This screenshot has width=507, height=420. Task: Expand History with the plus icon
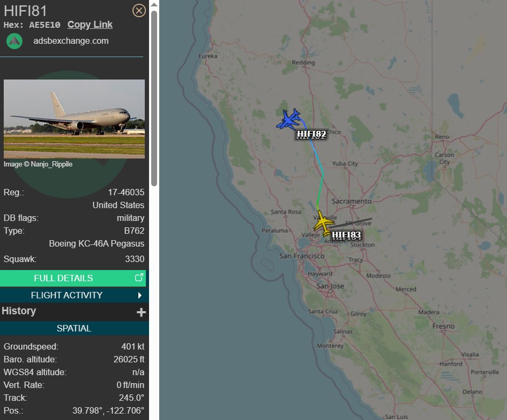tap(141, 312)
